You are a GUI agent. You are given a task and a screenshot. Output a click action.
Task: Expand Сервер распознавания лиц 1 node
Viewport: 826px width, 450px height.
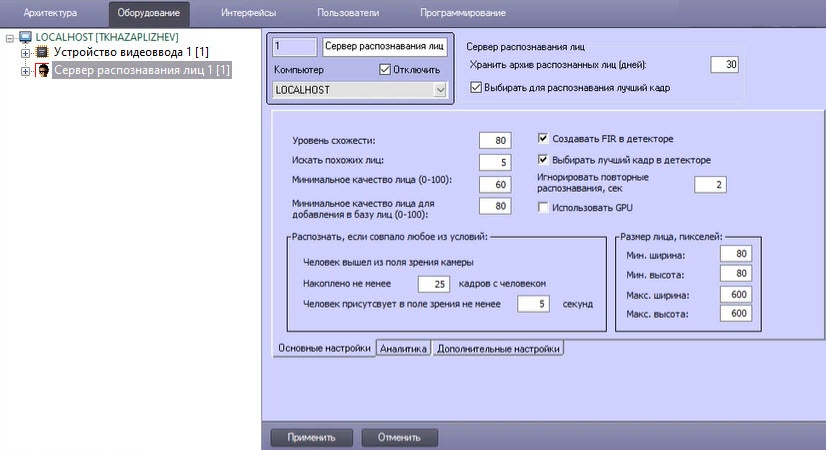point(26,70)
